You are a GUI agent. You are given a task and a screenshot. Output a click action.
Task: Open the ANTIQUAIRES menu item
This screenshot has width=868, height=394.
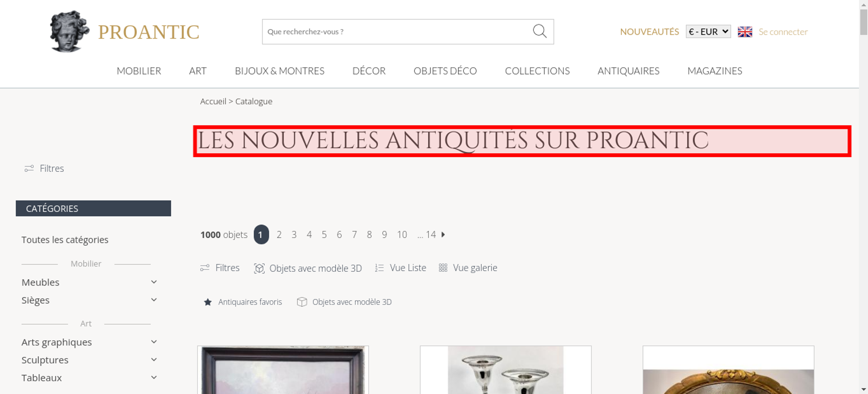coord(628,71)
